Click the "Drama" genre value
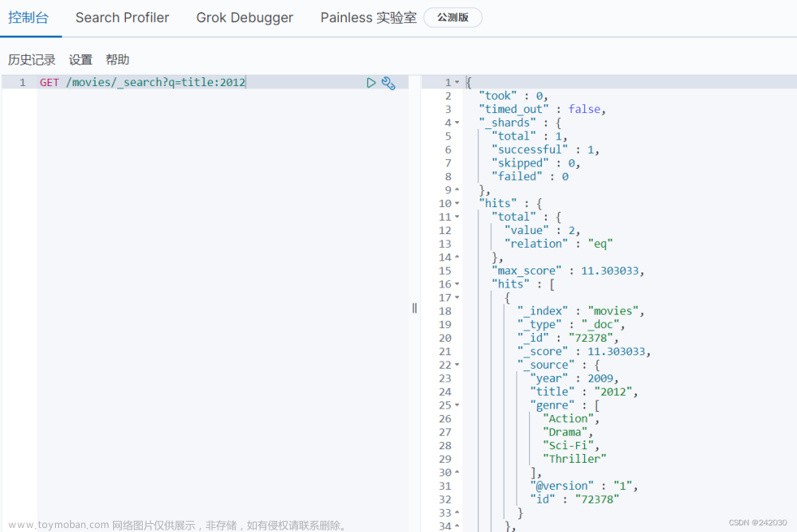The image size is (797, 532). [567, 432]
